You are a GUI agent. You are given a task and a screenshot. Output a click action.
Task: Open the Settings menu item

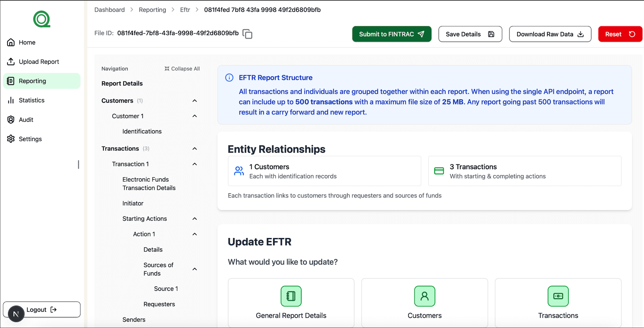pos(30,139)
